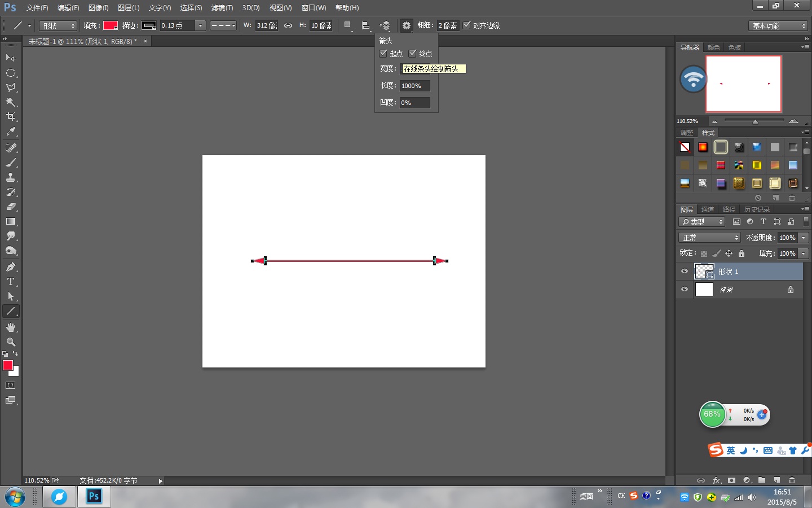This screenshot has height=508, width=812.
Task: Open the 形状 tool mode dropdown
Action: (x=58, y=26)
